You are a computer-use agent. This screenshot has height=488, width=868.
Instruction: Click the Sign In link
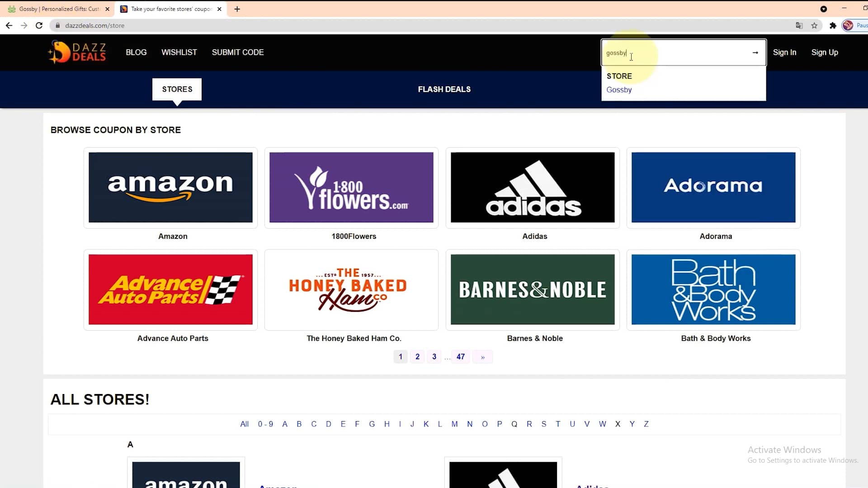(x=784, y=52)
